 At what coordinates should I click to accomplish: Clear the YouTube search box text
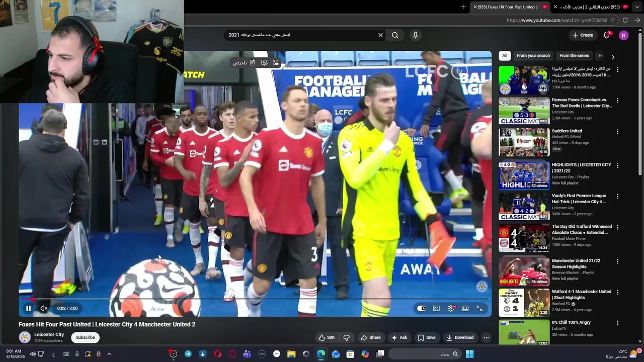coord(380,35)
